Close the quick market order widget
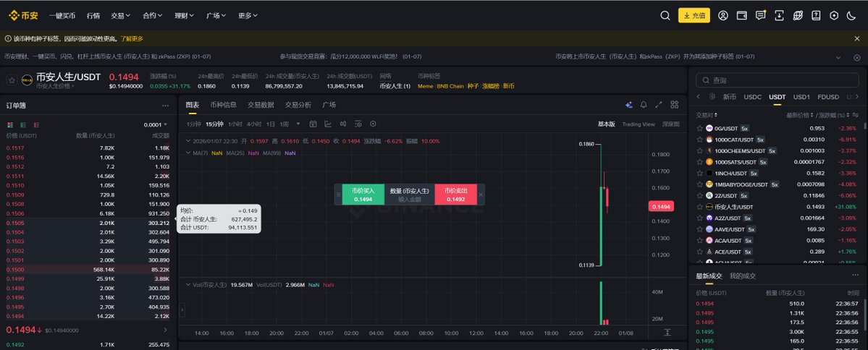Screen dimensions: 868x350 click(481, 195)
